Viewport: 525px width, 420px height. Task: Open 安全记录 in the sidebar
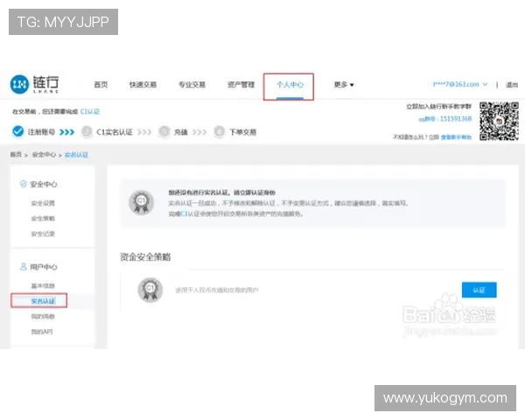[x=43, y=234]
